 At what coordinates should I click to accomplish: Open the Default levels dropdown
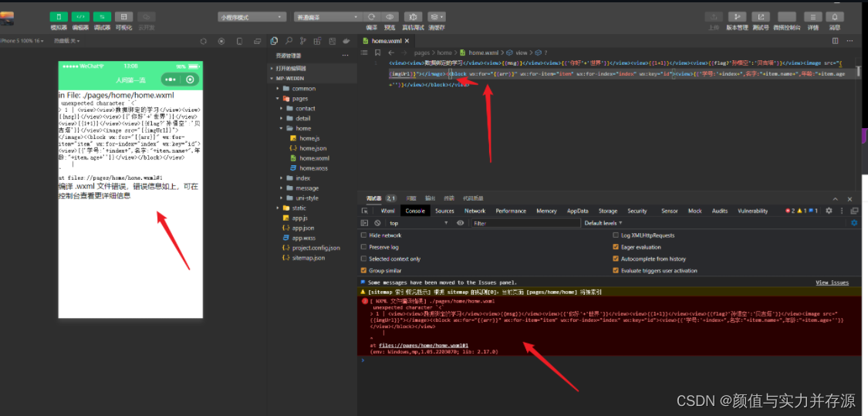[x=603, y=223]
